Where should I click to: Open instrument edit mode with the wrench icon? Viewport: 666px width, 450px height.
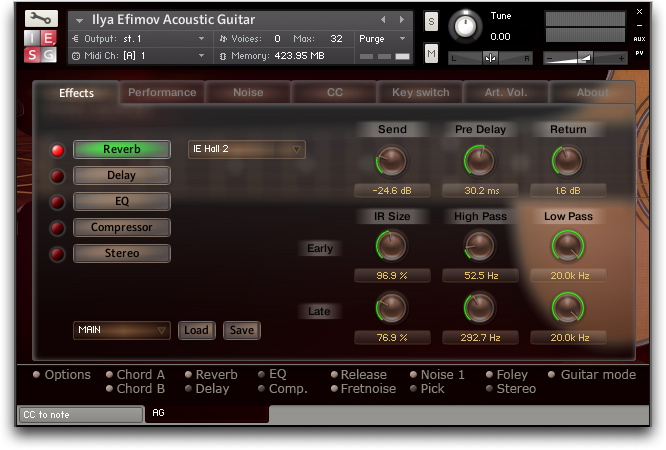tap(41, 19)
